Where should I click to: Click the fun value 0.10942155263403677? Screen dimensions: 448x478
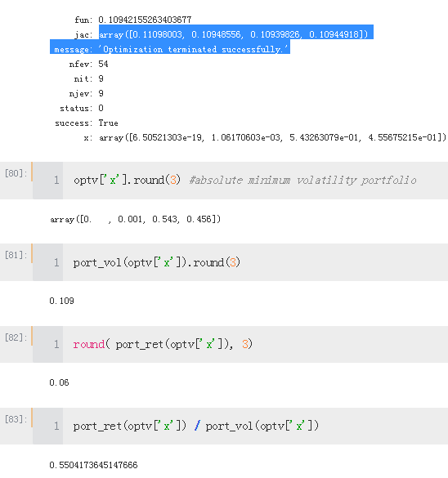click(x=145, y=20)
